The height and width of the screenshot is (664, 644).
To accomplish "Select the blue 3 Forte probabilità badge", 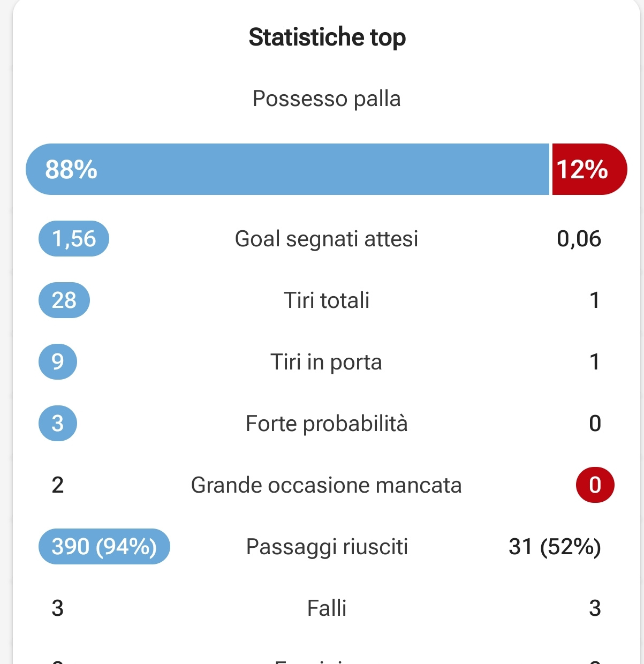I will [58, 423].
